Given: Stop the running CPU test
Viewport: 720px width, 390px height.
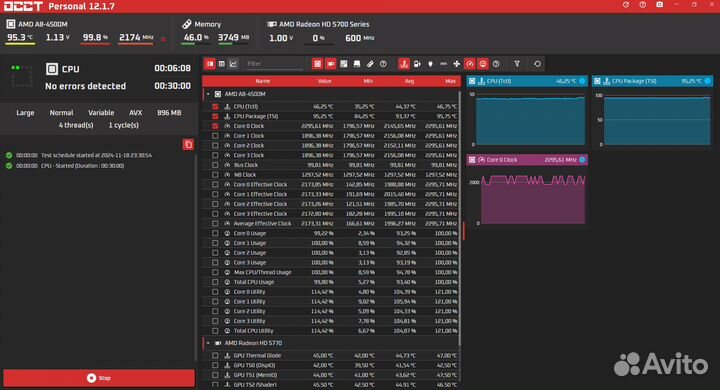Looking at the screenshot, I should point(99,378).
